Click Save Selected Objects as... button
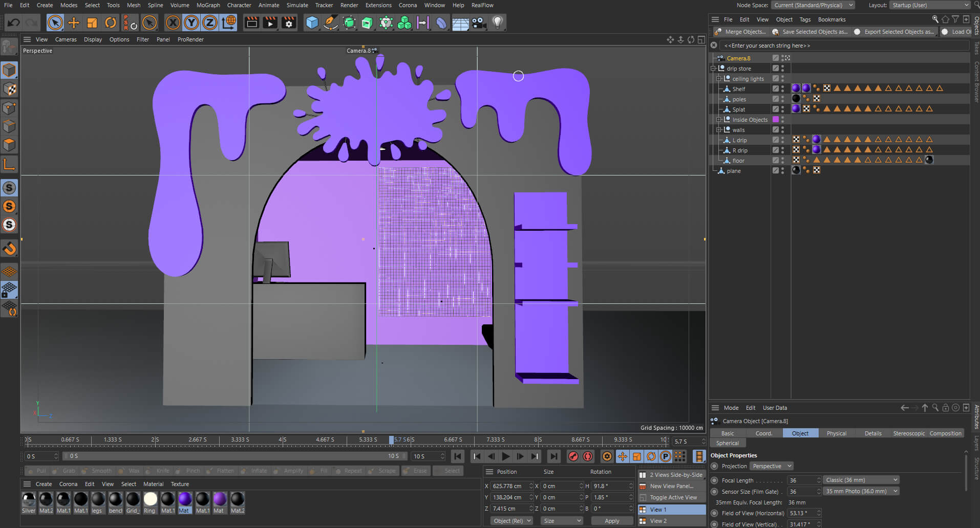This screenshot has height=528, width=980. pyautogui.click(x=810, y=32)
